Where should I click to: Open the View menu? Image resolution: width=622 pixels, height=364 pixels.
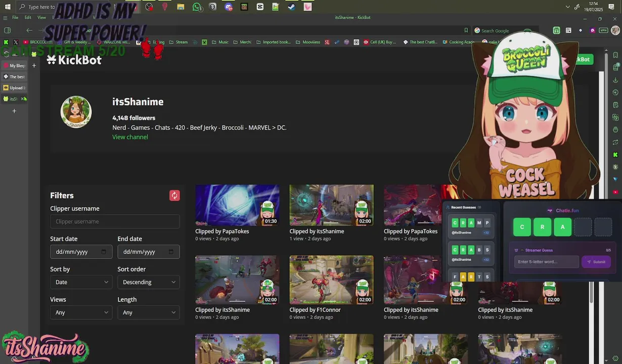click(x=41, y=18)
